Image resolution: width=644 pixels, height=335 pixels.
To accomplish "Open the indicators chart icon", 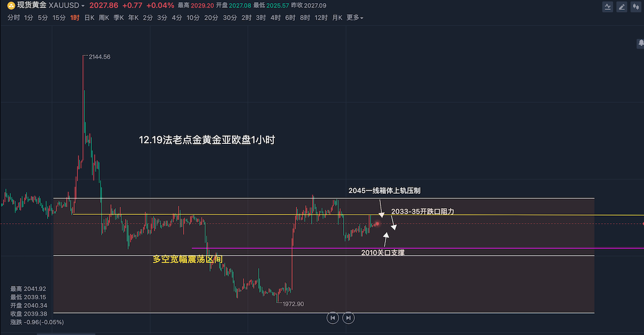I will [608, 7].
